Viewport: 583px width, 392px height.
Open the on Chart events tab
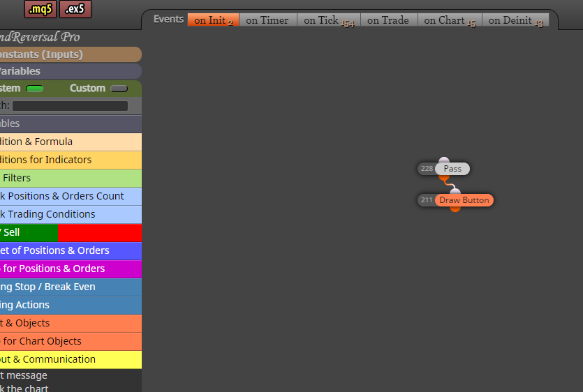click(x=450, y=20)
